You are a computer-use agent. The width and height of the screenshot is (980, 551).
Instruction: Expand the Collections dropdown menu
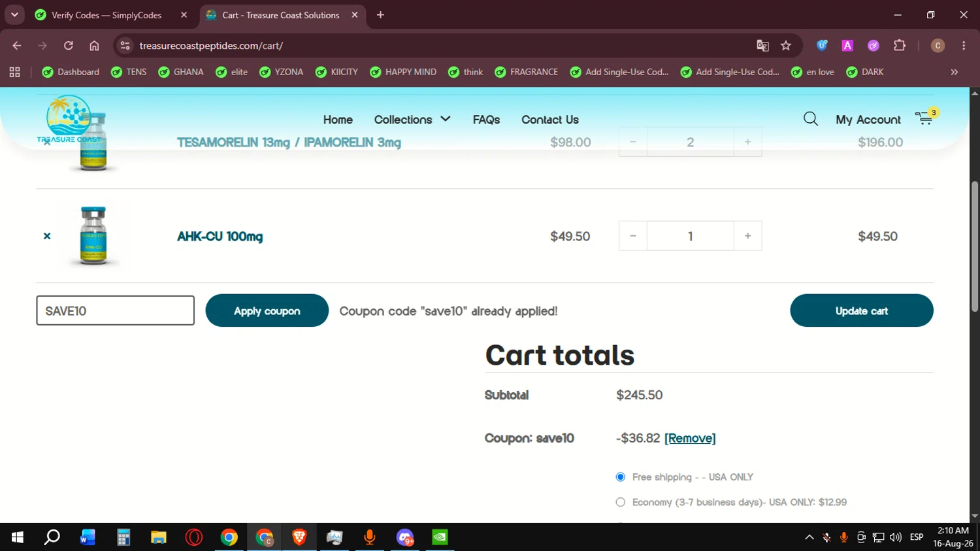[x=412, y=120]
